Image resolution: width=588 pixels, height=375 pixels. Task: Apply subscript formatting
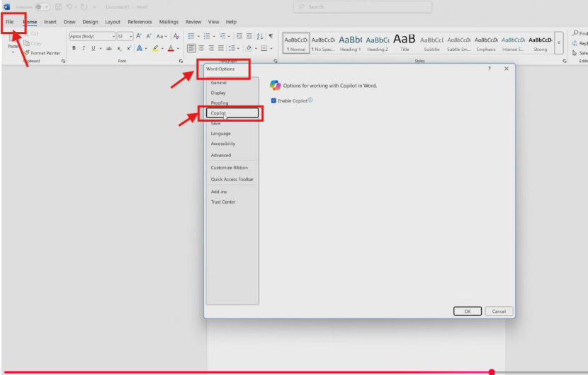pyautogui.click(x=119, y=48)
